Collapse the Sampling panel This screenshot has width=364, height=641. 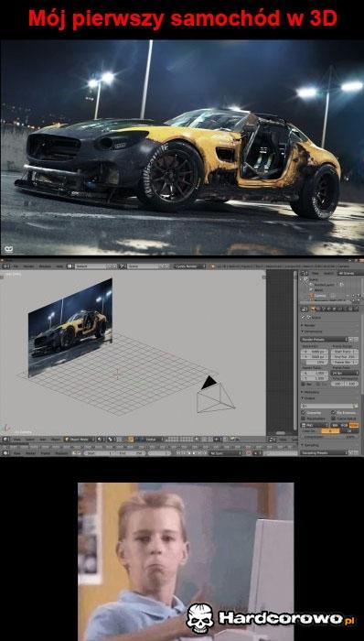tap(310, 445)
